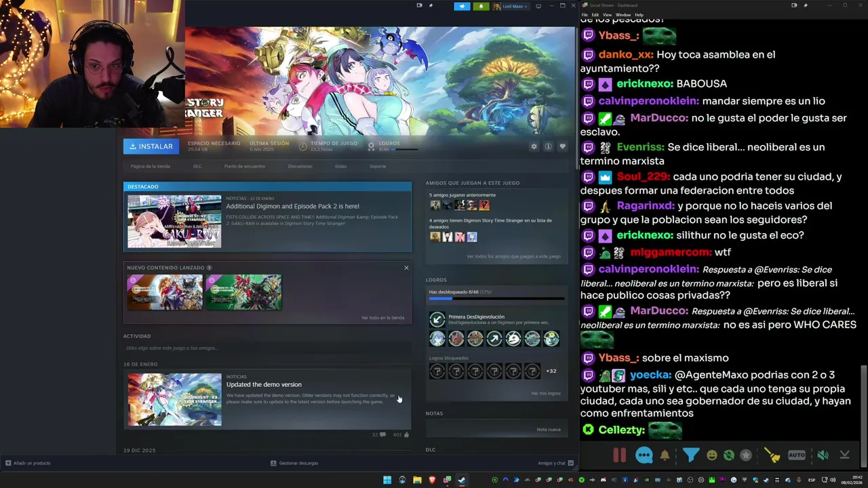The image size is (868, 488).
Task: Open the Steam notifications bell button
Action: pos(481,6)
